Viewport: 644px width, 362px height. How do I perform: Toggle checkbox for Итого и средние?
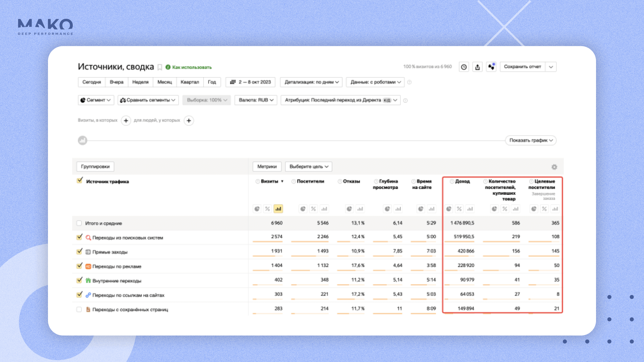(79, 223)
